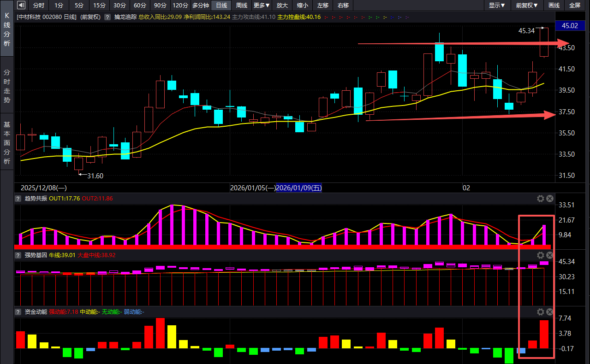Click the OUT2:11.86 value
590x364 pixels.
(x=97, y=199)
